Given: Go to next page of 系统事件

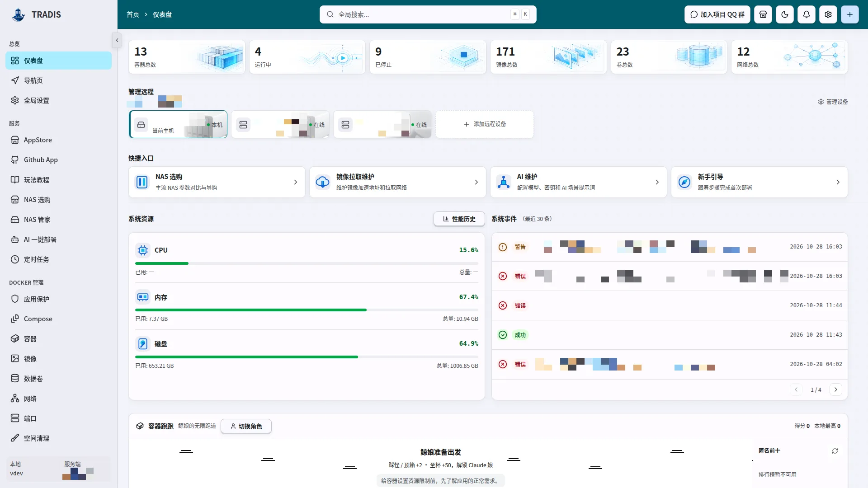Looking at the screenshot, I should pyautogui.click(x=836, y=389).
